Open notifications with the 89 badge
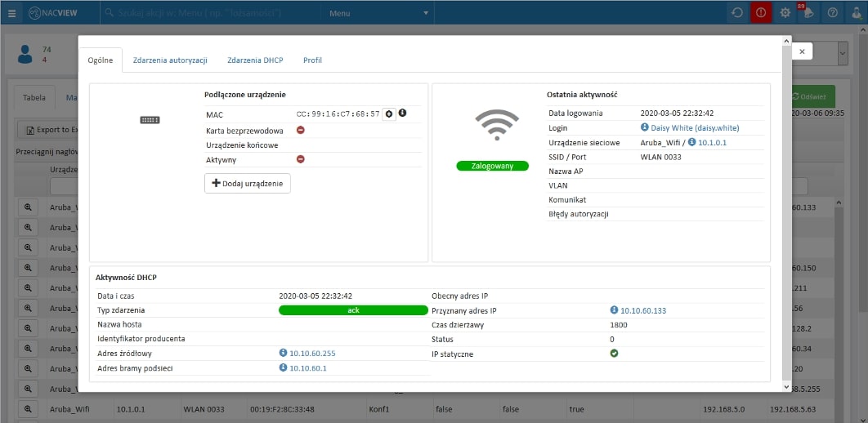 pyautogui.click(x=808, y=13)
